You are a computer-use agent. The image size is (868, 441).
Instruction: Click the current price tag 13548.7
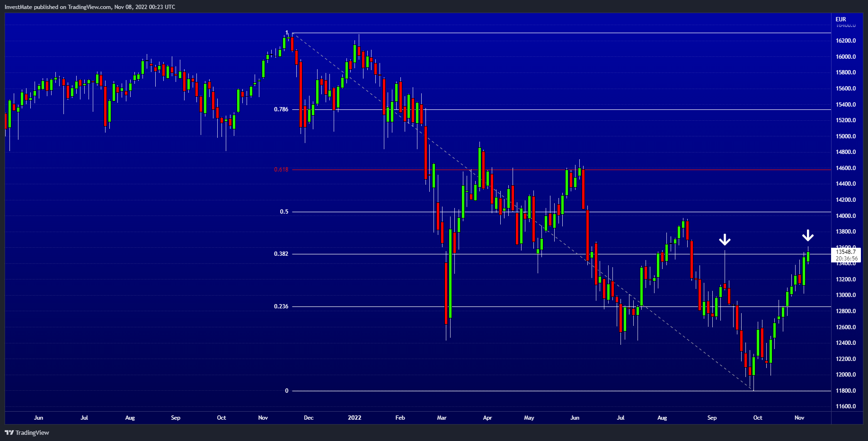coord(846,252)
